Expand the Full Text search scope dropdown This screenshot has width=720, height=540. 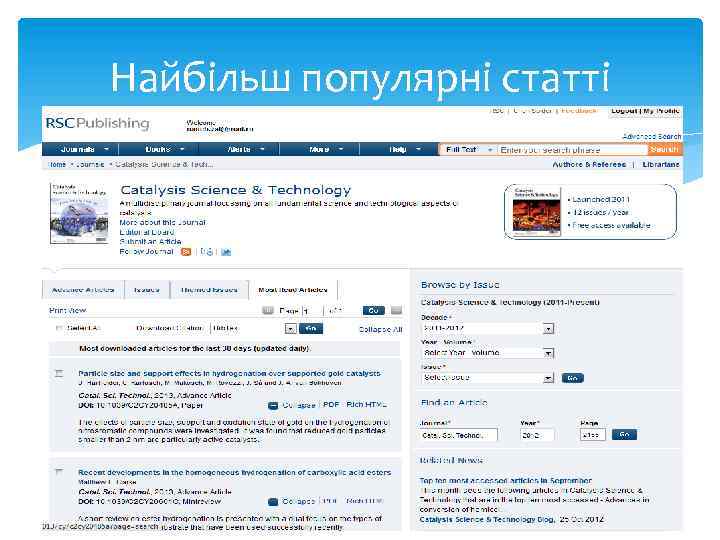point(468,150)
